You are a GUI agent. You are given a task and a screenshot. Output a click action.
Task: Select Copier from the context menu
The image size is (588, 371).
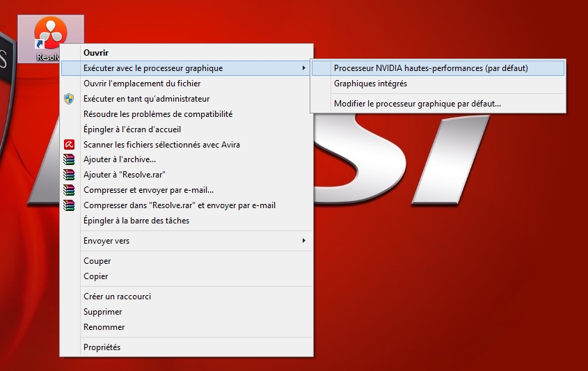coord(186,276)
